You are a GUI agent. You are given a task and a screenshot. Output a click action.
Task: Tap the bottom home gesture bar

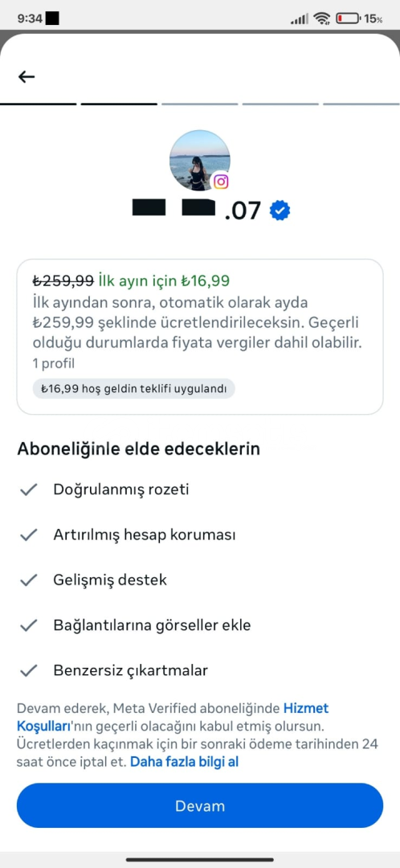pyautogui.click(x=200, y=859)
